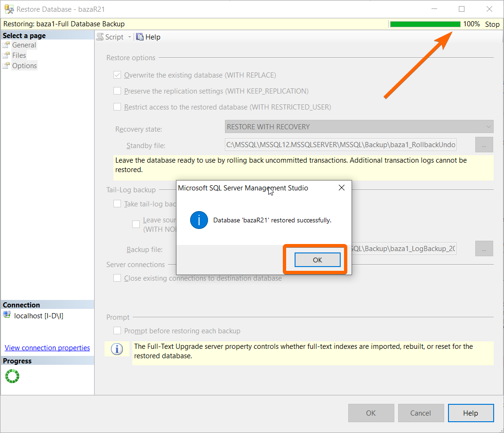
Task: Click the Standby file path field
Action: (340, 144)
